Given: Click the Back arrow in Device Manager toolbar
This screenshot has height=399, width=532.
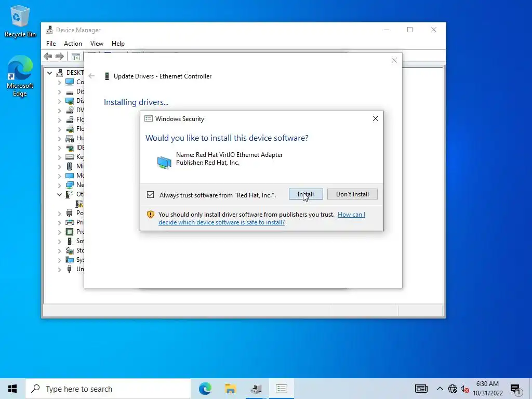Looking at the screenshot, I should pos(48,56).
